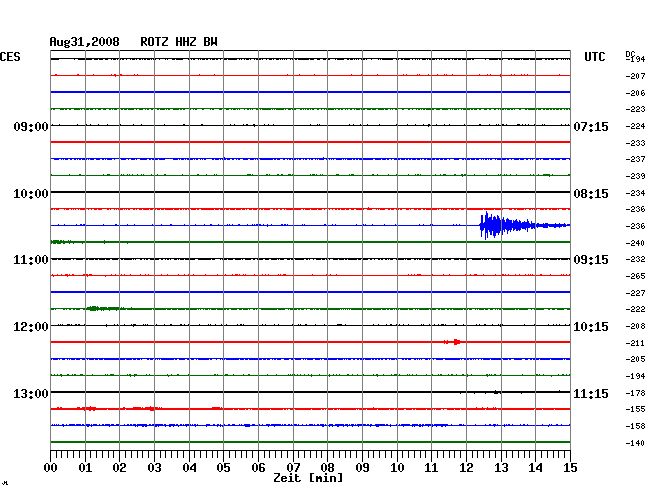
Task: Select the DC offset value -227
Action: point(635,293)
